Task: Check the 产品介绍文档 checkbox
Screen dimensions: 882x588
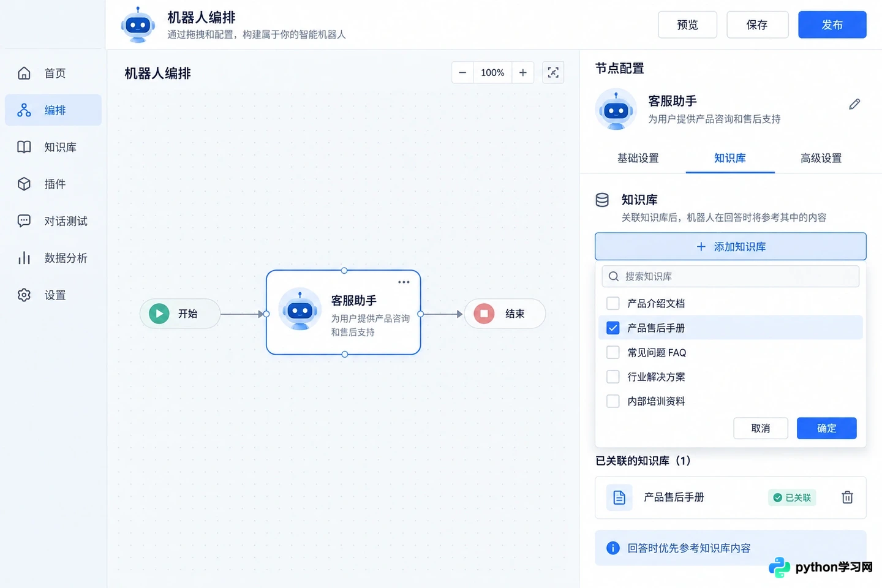Action: [612, 303]
